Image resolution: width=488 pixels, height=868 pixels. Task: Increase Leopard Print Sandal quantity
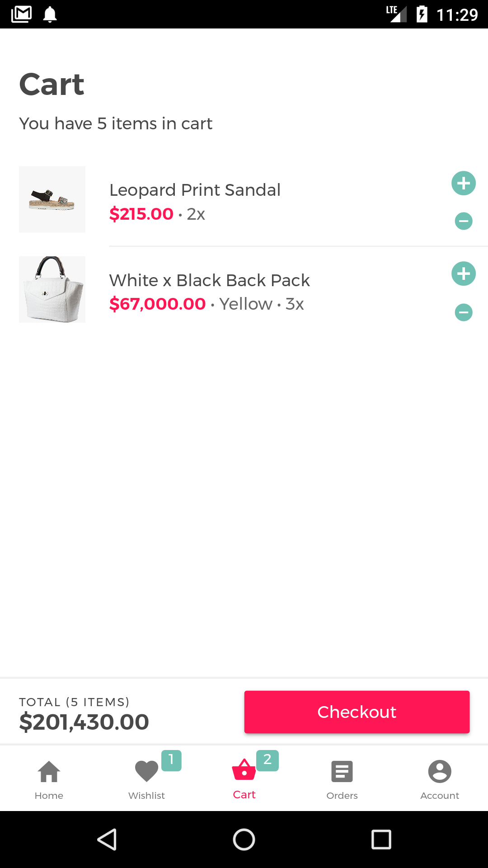464,184
